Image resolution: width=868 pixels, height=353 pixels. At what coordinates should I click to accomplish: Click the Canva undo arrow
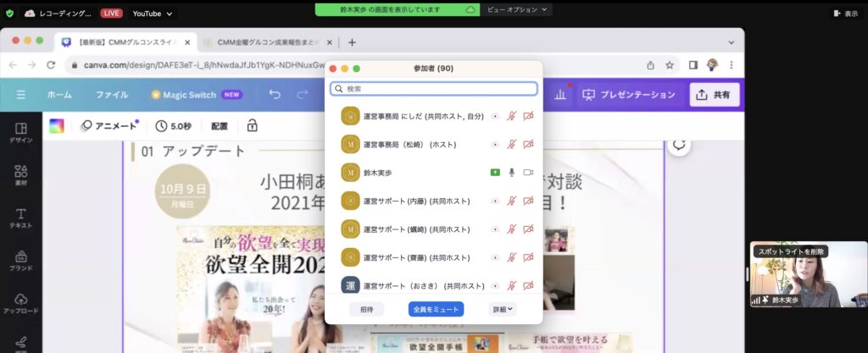pos(275,95)
